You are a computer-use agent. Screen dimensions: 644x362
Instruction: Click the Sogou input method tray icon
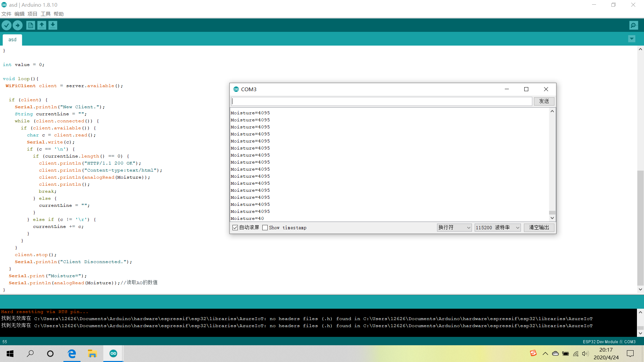(533, 353)
